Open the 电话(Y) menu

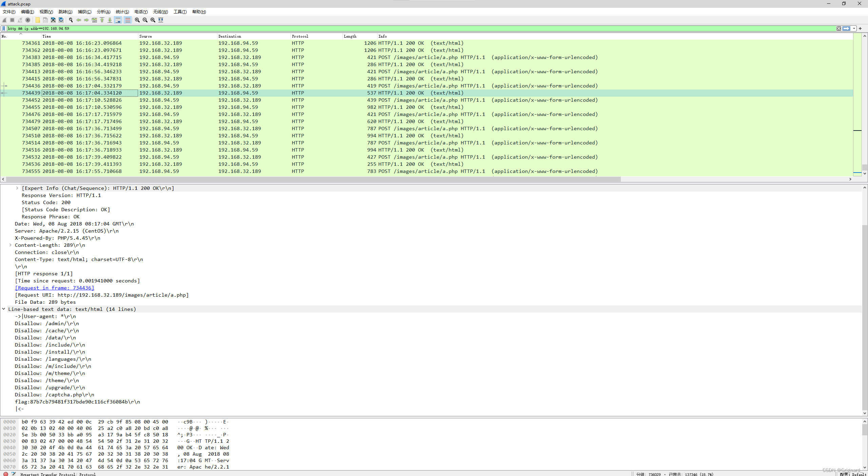pyautogui.click(x=141, y=12)
